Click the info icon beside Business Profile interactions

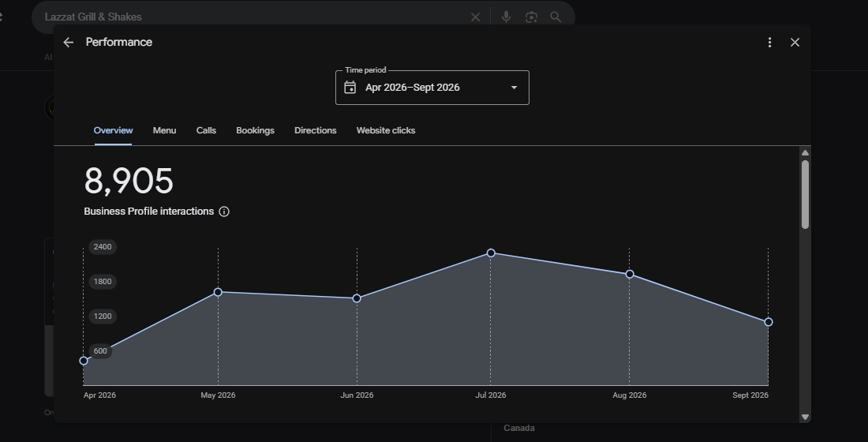(224, 212)
